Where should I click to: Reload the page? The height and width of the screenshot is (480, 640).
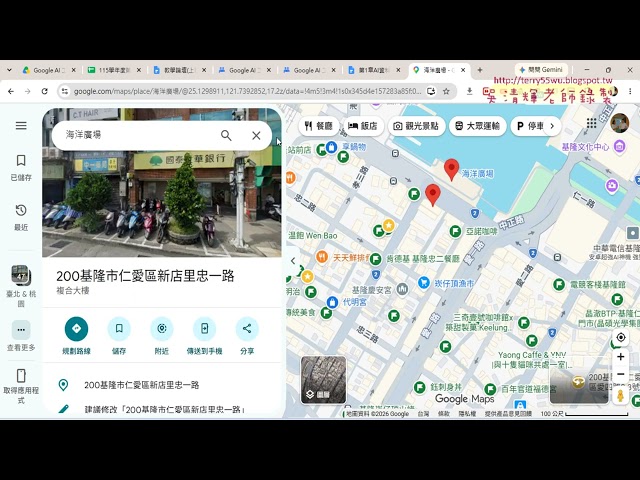pyautogui.click(x=44, y=91)
